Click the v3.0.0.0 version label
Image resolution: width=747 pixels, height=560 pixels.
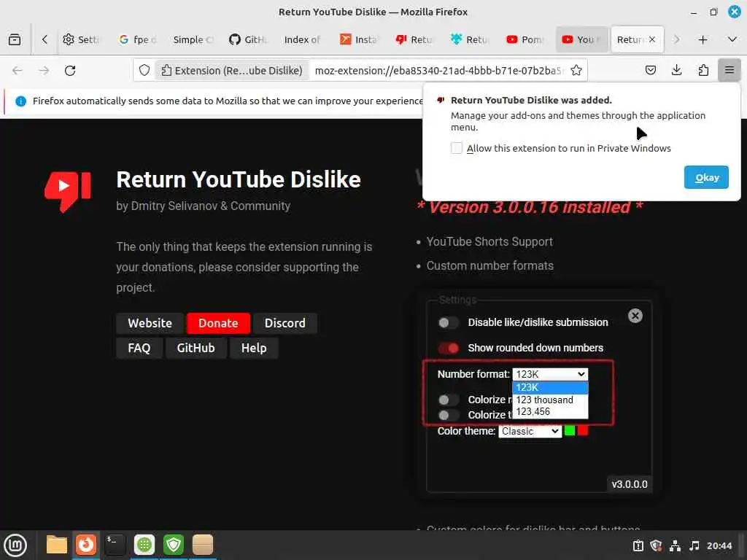(x=630, y=484)
